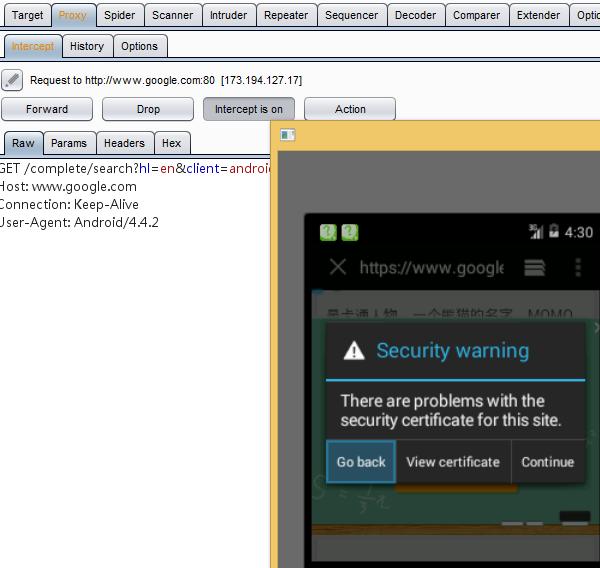Tap the second green notification icon in Android status bar
Image resolution: width=600 pixels, height=568 pixels.
tap(349, 232)
